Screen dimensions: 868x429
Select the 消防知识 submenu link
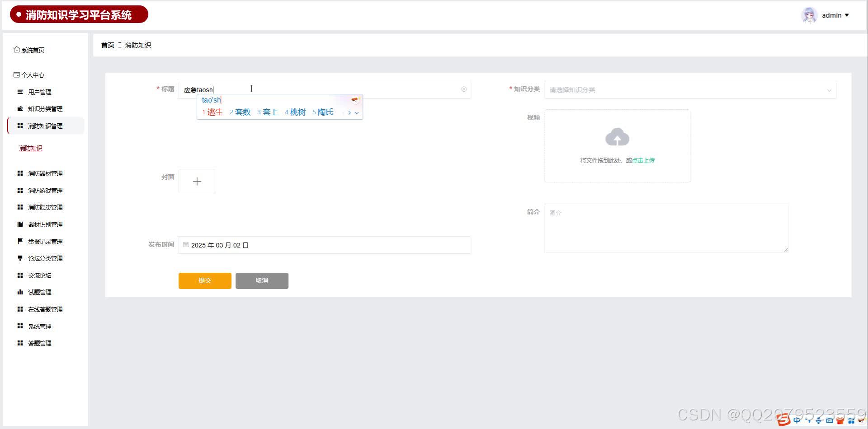coord(31,148)
